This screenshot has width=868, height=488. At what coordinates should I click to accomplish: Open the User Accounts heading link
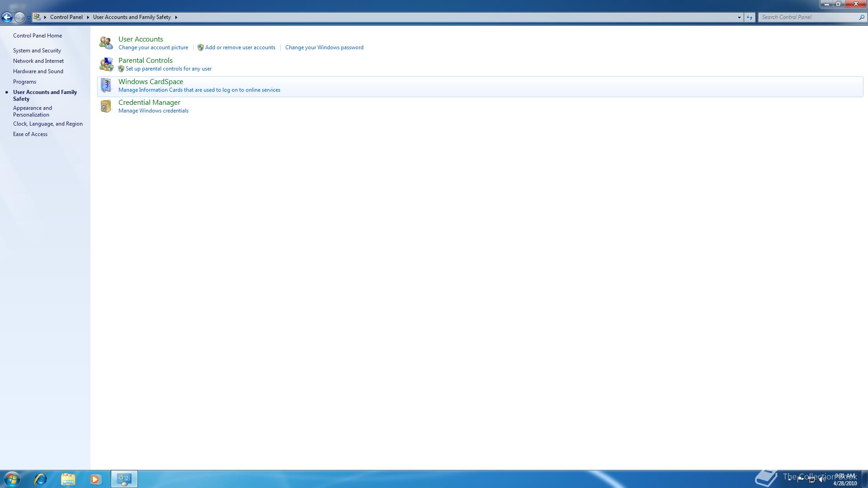click(141, 39)
